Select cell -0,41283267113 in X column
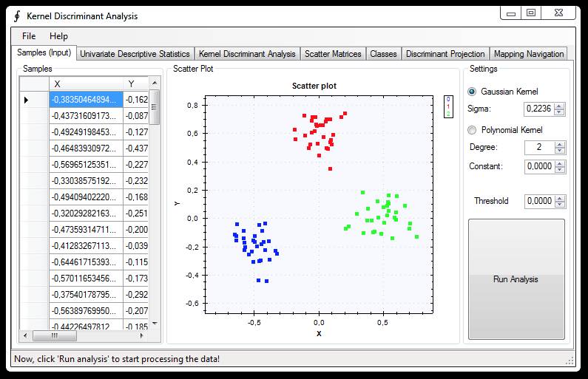 point(86,246)
